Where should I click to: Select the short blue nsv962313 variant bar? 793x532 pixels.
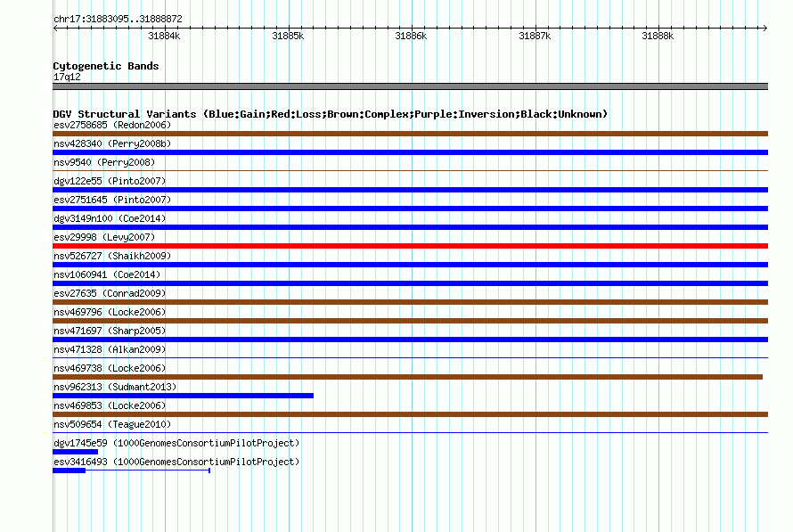tap(183, 396)
